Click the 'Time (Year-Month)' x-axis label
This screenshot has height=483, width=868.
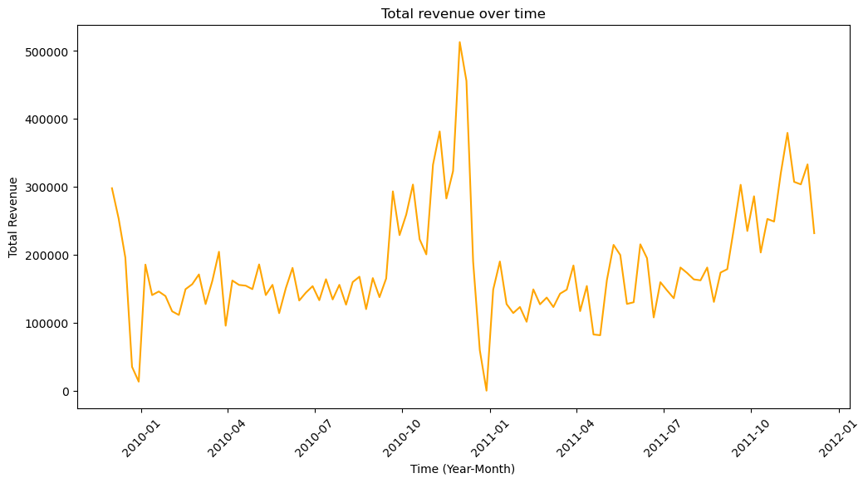462,469
